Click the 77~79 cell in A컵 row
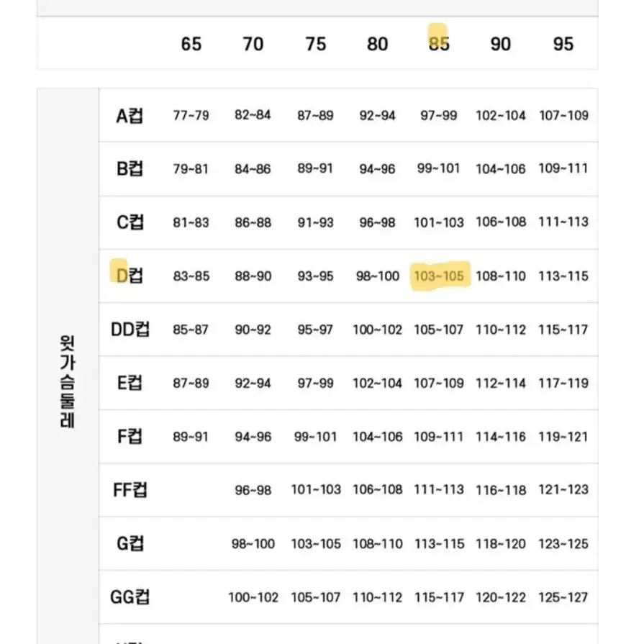 (x=191, y=115)
